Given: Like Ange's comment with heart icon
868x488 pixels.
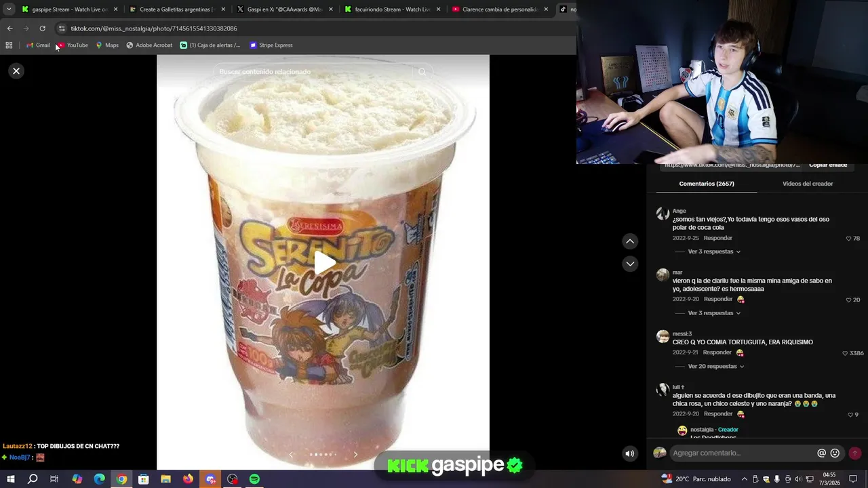Looking at the screenshot, I should pyautogui.click(x=848, y=239).
